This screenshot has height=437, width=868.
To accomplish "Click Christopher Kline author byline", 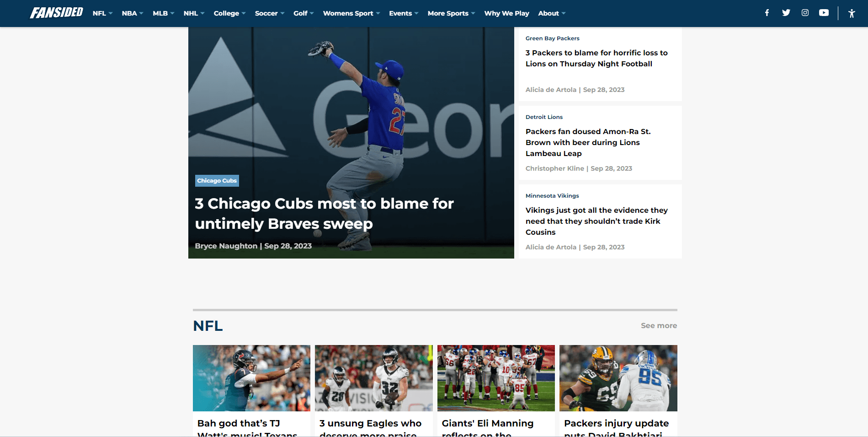I will click(x=554, y=168).
